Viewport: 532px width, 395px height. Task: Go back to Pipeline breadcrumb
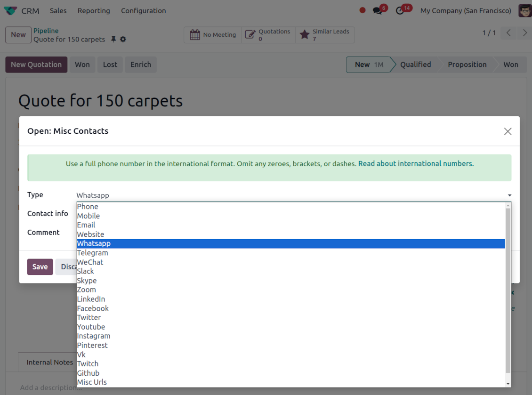click(46, 31)
